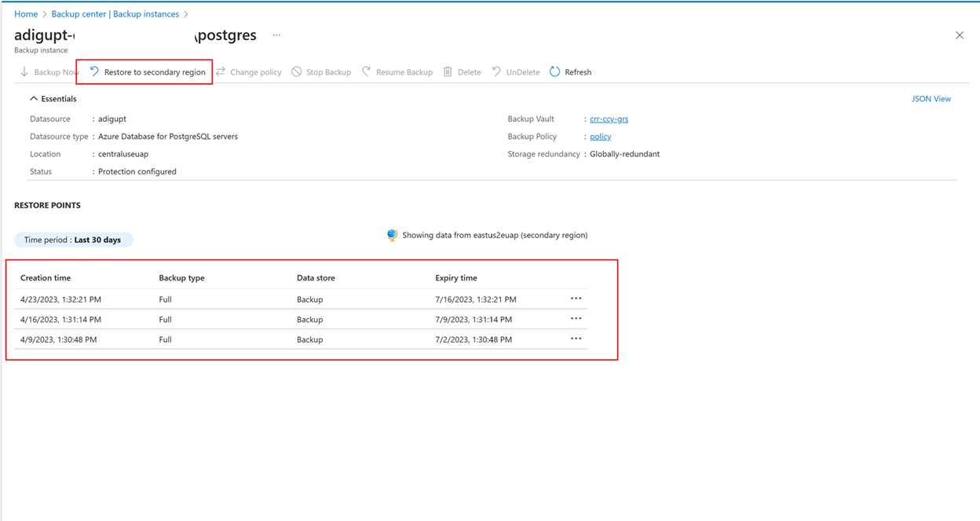Open the ellipsis menu beside instance title
This screenshot has height=521, width=980.
(x=276, y=35)
